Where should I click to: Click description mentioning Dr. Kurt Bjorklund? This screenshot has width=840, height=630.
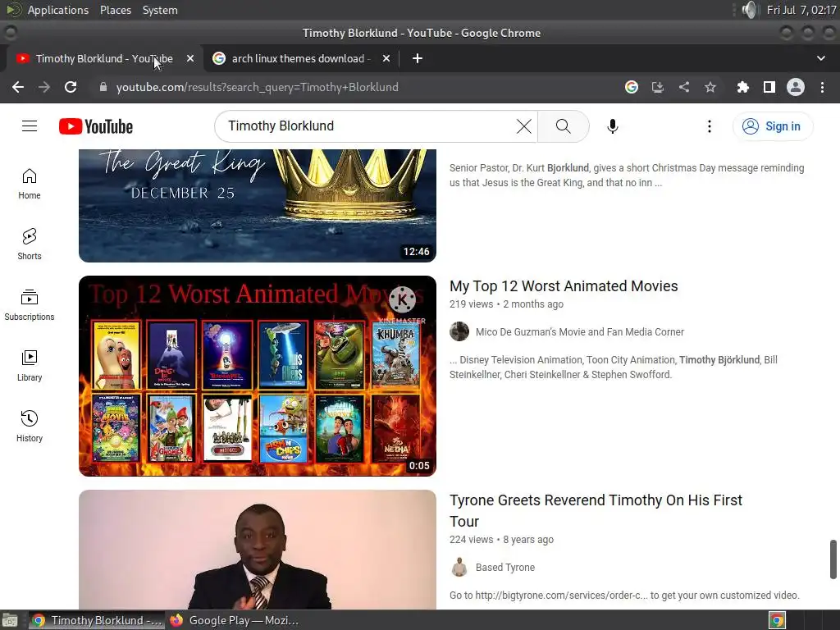[x=627, y=176]
